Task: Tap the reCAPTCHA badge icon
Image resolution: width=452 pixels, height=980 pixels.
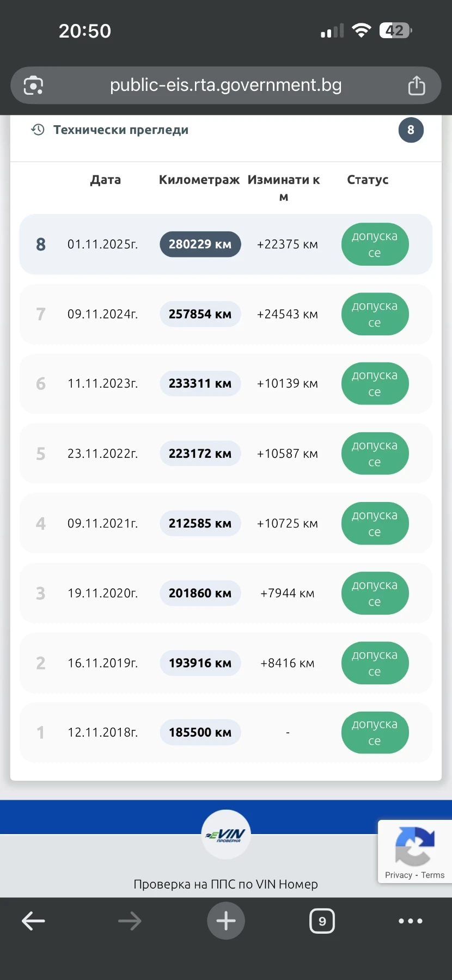Action: coord(414,846)
